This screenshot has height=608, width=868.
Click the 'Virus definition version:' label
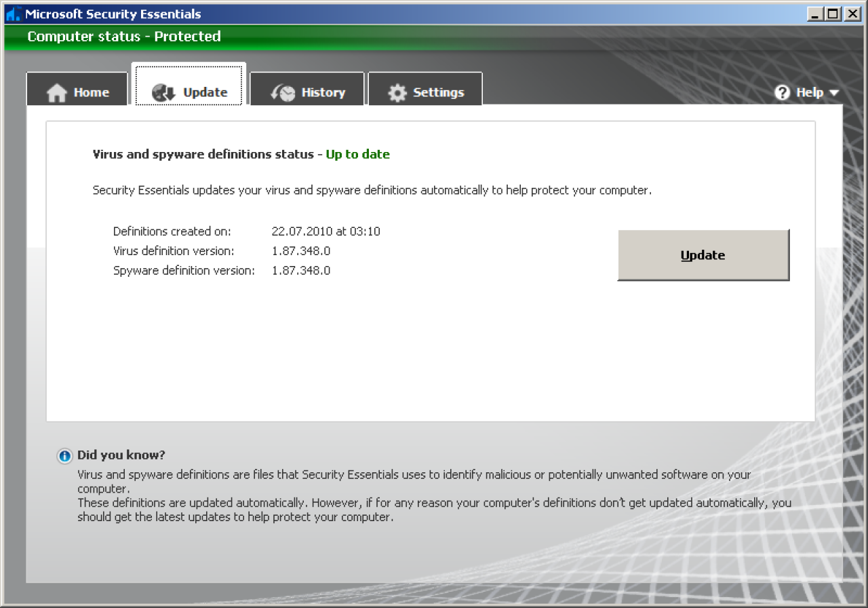coord(174,251)
